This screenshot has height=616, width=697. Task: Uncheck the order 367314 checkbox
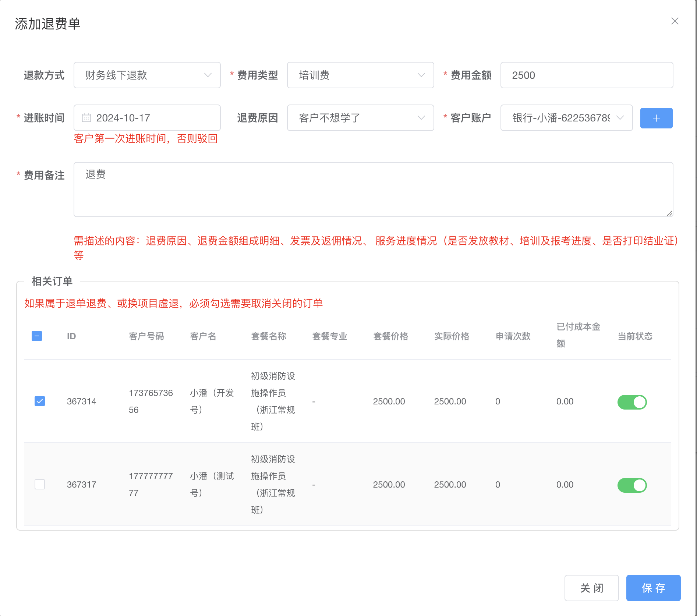[x=40, y=401]
